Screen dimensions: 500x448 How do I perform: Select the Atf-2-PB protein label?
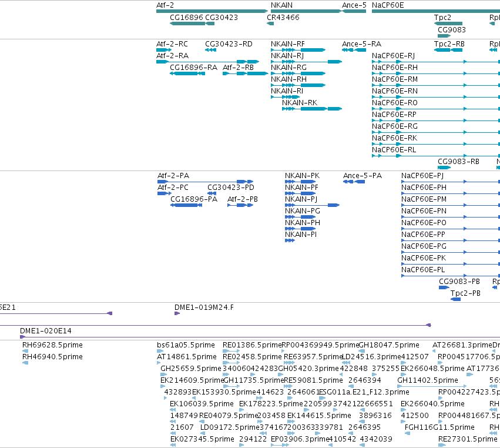coord(243,199)
